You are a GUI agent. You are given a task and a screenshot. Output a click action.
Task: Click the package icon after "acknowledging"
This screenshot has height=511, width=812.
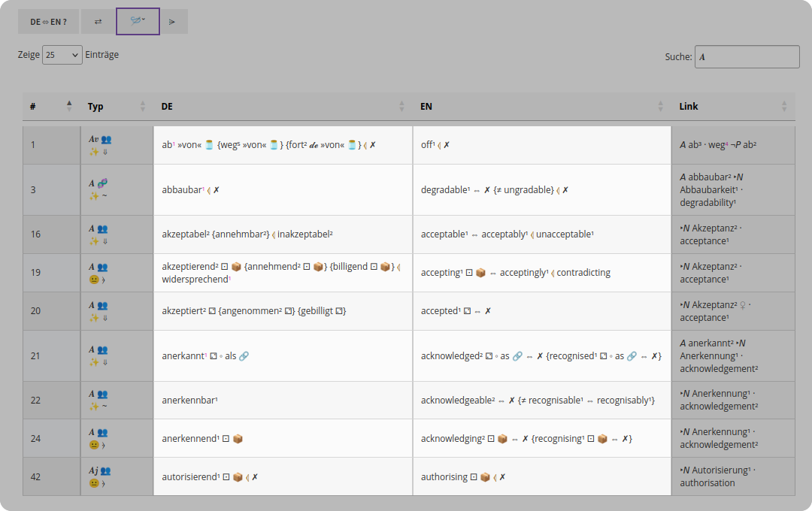click(x=502, y=439)
